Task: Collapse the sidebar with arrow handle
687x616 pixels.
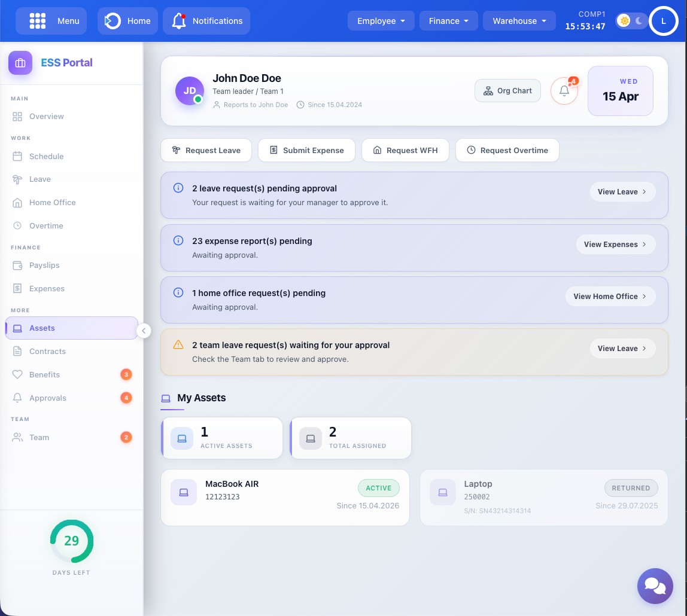Action: coord(144,331)
